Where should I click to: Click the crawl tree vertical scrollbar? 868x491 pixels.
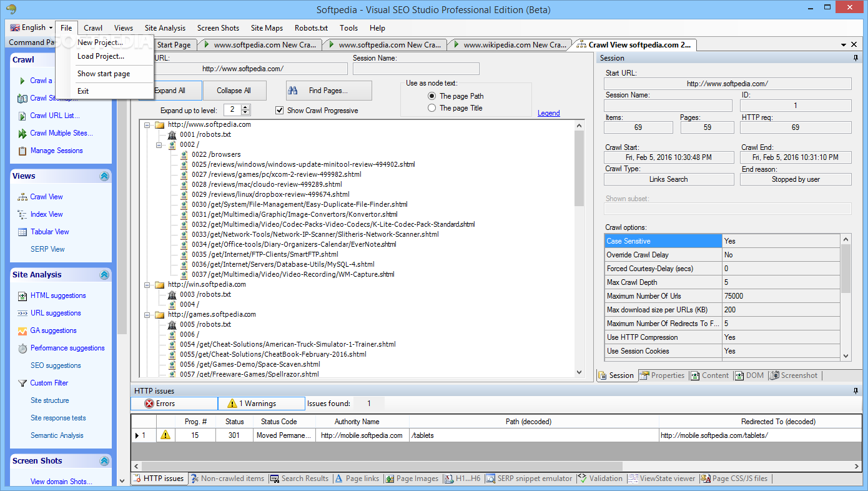(x=579, y=249)
